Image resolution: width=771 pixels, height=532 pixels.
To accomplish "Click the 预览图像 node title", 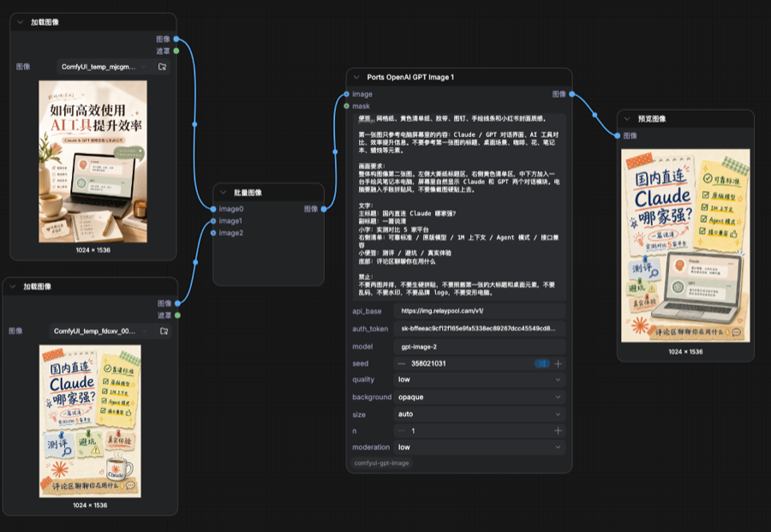I will (x=652, y=118).
